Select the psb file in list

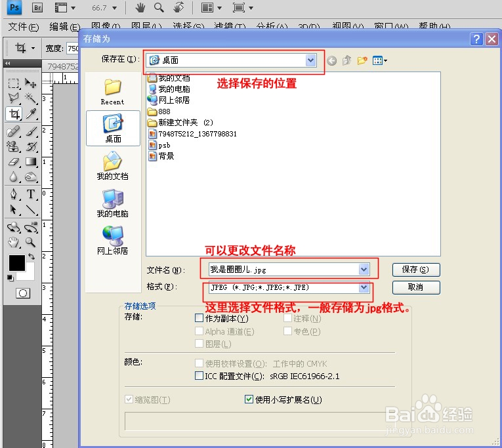[159, 145]
